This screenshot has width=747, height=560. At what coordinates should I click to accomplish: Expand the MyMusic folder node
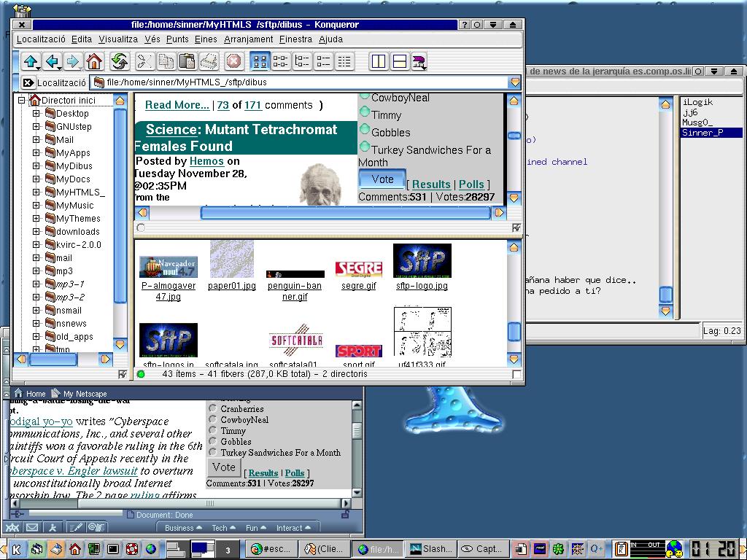[x=36, y=205]
